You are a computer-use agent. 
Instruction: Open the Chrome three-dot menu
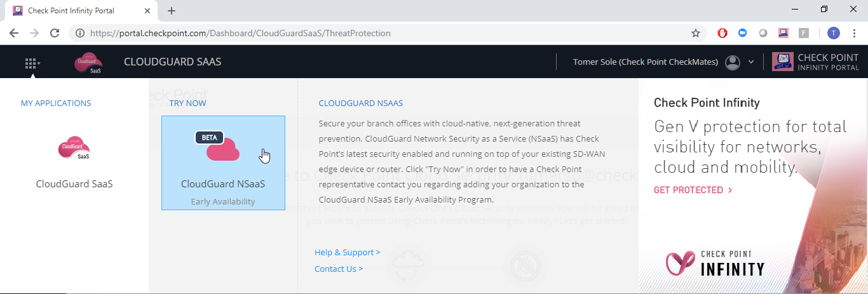pyautogui.click(x=854, y=33)
